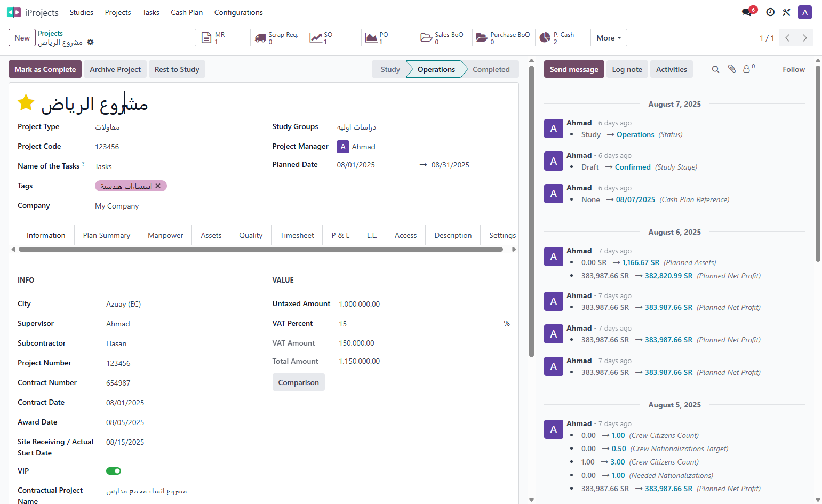Open the MR document smart button
Viewport: 822px width, 504px height.
[x=222, y=38]
